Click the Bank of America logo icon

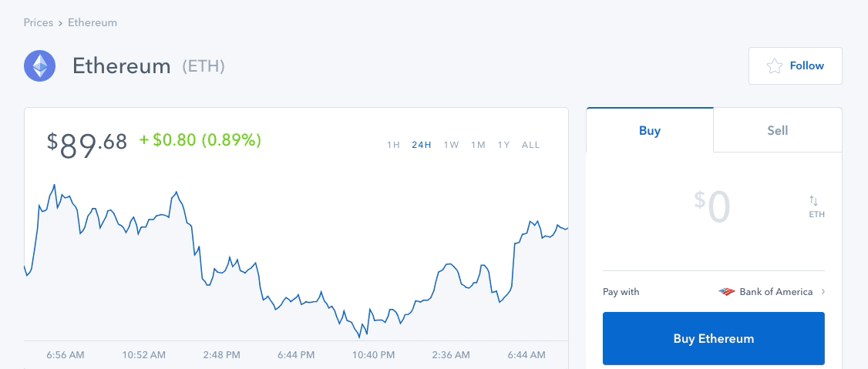726,291
